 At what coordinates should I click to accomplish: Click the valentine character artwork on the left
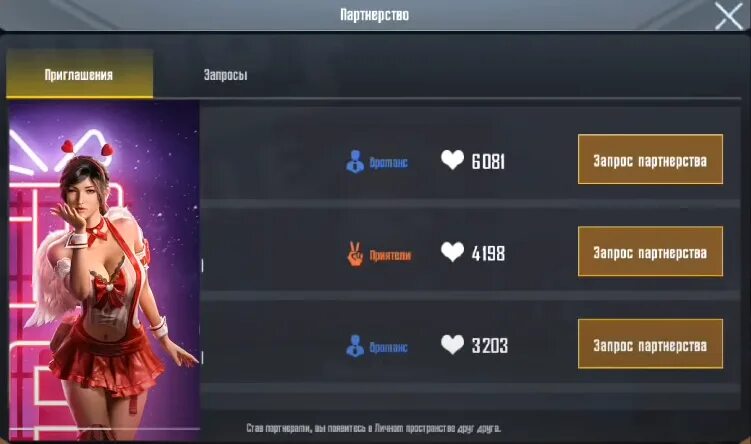104,271
